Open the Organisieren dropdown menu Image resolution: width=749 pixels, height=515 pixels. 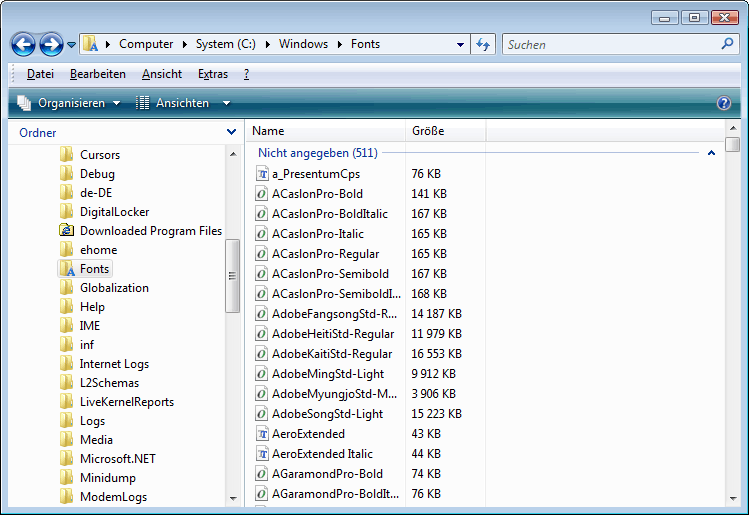[x=68, y=103]
